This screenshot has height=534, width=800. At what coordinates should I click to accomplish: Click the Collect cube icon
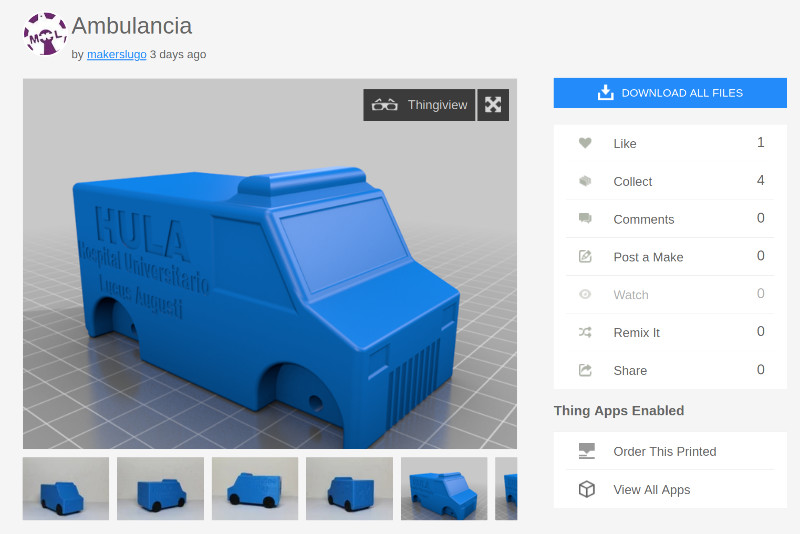point(585,182)
